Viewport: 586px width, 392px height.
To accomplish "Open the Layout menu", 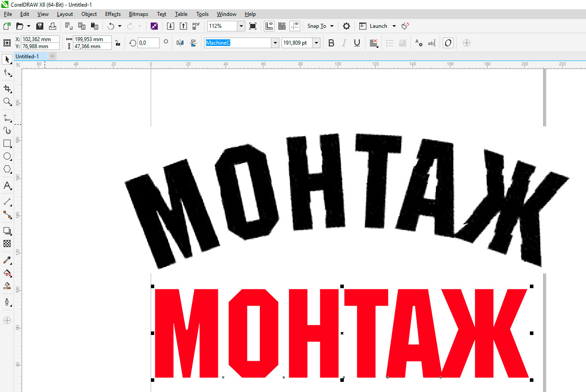I will (x=65, y=14).
